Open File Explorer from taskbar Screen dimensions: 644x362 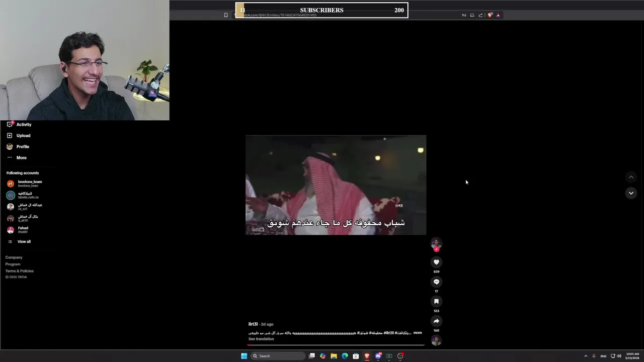(334, 356)
